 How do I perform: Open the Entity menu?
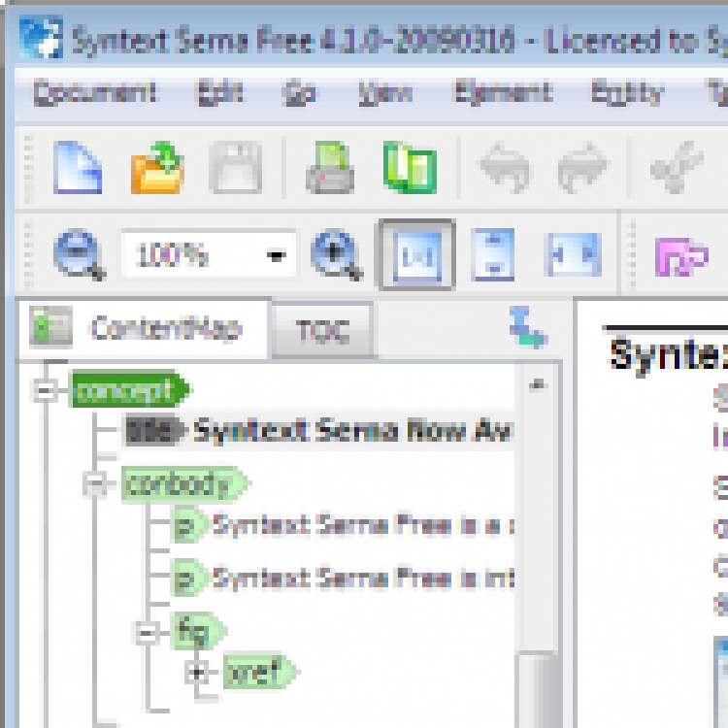(628, 92)
